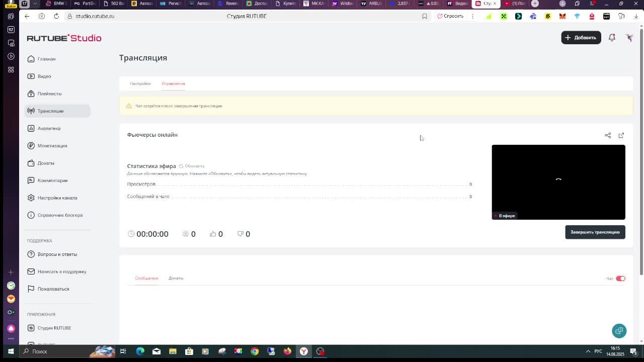This screenshot has height=362, width=644.
Task: Open the support chat floating button
Action: [x=619, y=331]
